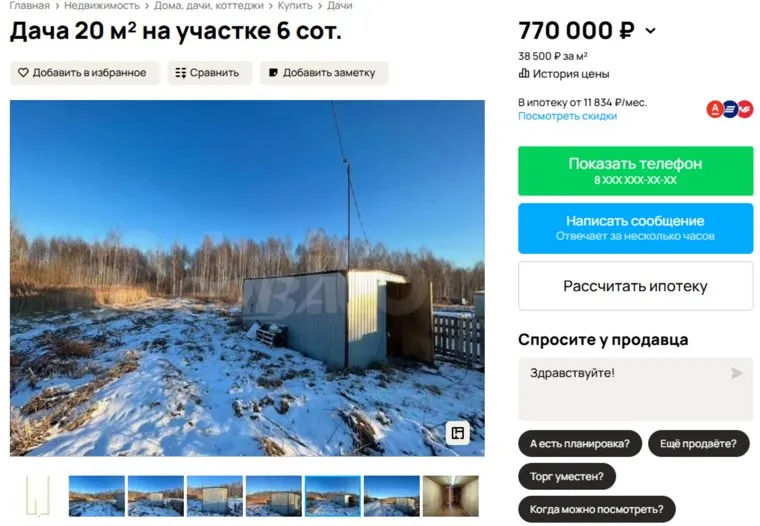Click Рассчитать ипотеку button

[635, 286]
